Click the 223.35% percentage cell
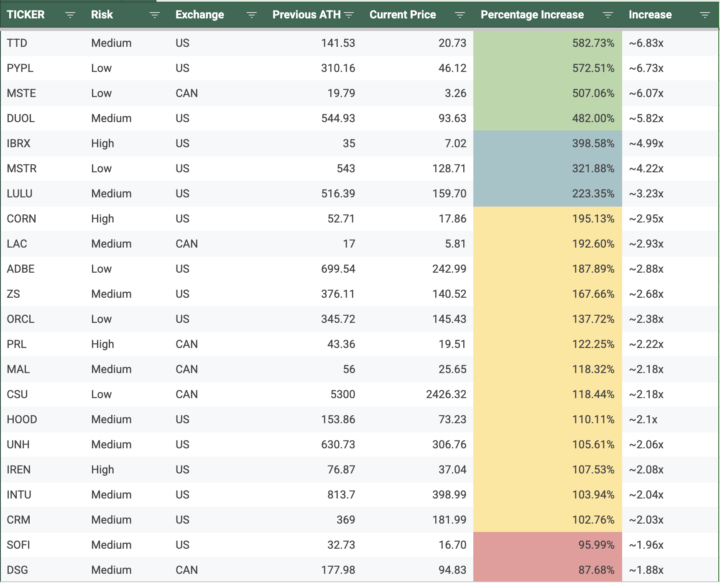The width and height of the screenshot is (720, 583). coord(548,194)
